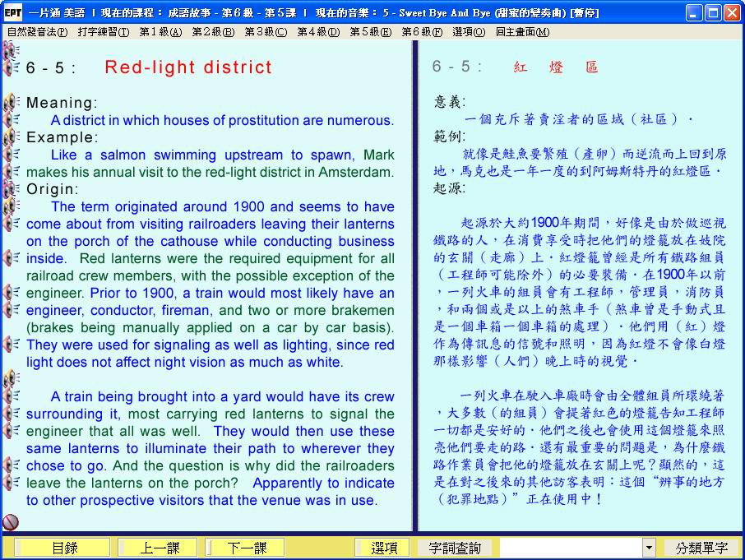This screenshot has width=745, height=560.
Task: Play audio for the Red-light district title
Action: pyautogui.click(x=11, y=67)
